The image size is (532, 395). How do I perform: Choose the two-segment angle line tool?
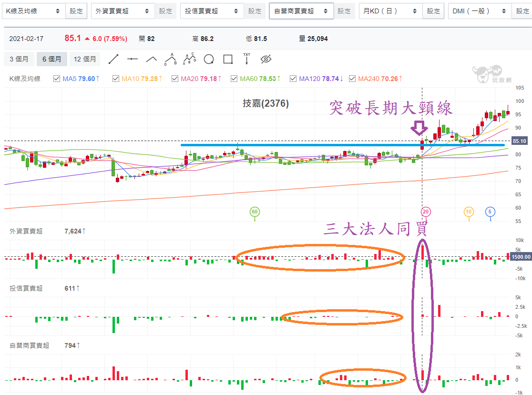click(x=152, y=59)
